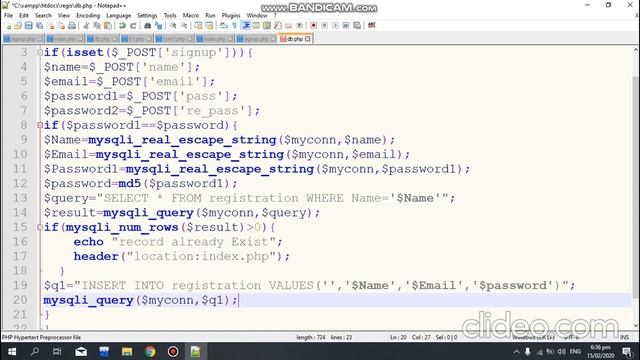Click the Close document toolbar icon
640x360 pixels.
[51, 25]
